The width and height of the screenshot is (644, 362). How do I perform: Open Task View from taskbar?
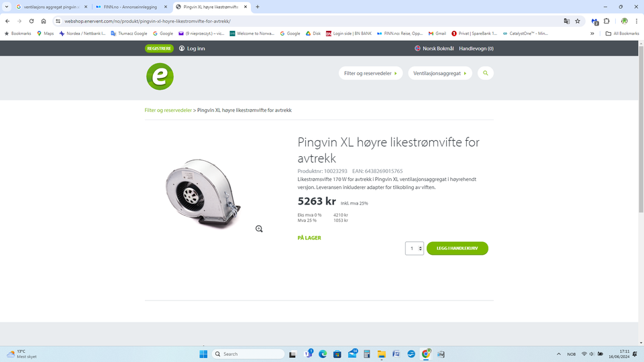(x=292, y=354)
